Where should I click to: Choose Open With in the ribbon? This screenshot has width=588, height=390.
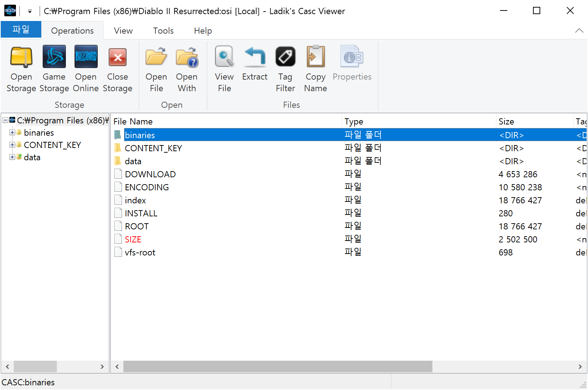tap(187, 69)
